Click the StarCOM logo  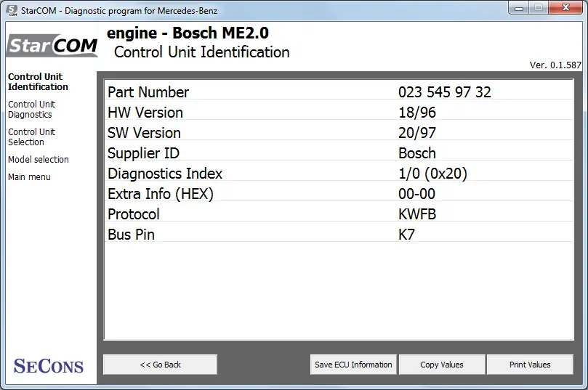coord(52,46)
